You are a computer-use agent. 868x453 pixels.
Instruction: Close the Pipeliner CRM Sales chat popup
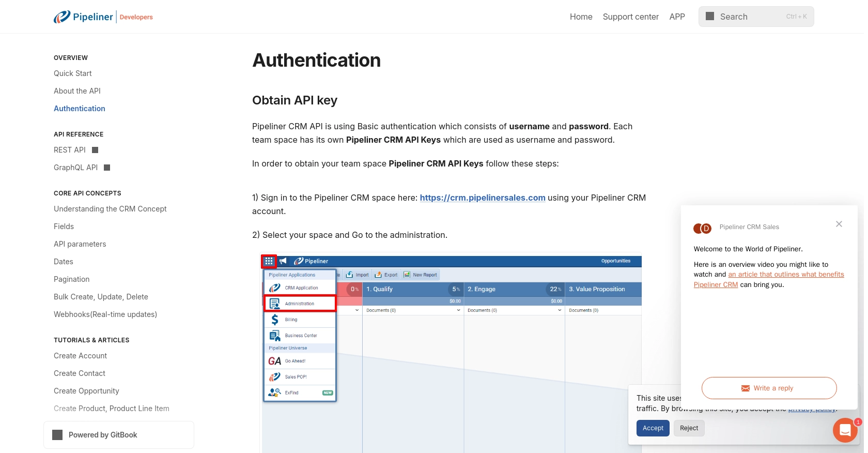pyautogui.click(x=839, y=224)
